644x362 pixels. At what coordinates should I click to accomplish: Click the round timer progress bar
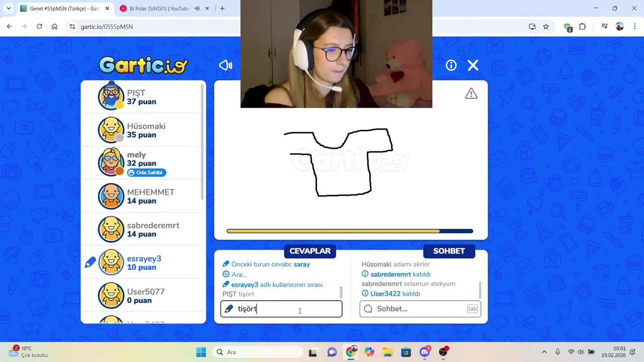pyautogui.click(x=350, y=231)
